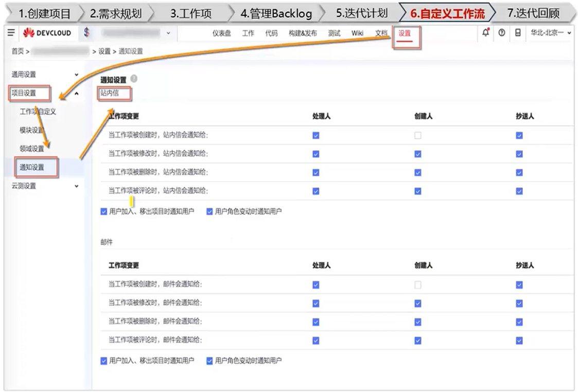Open the 华北-北京一 region dropdown
578x392 pixels.
(x=551, y=33)
